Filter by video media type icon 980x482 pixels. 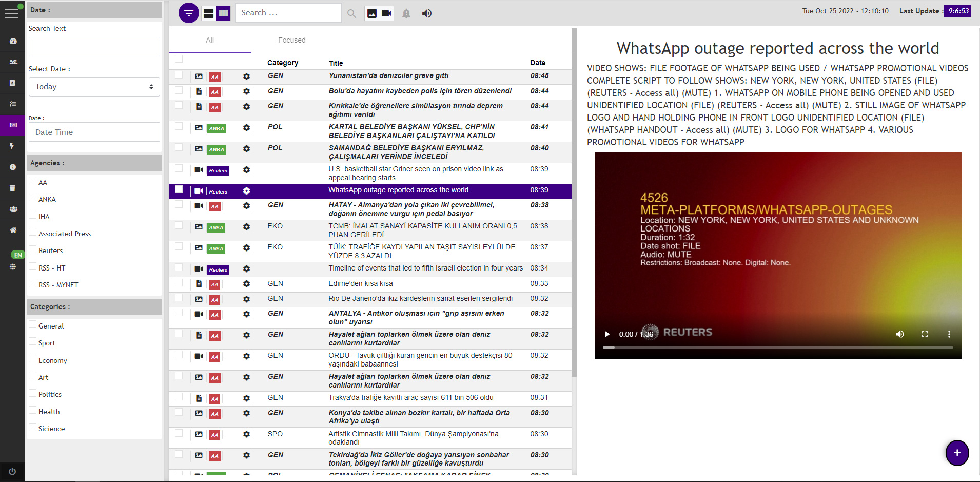[386, 14]
